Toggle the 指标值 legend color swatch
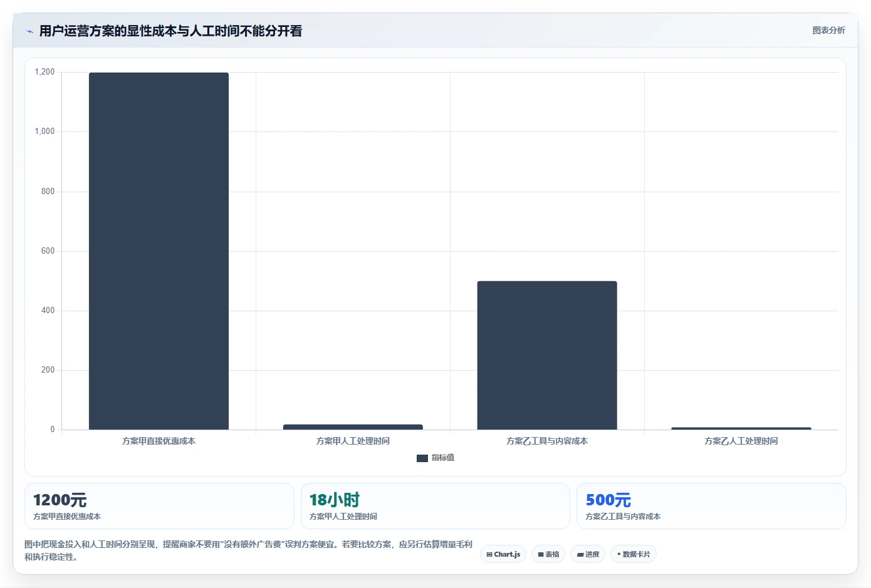Viewport: 871px width, 588px height. click(x=422, y=458)
